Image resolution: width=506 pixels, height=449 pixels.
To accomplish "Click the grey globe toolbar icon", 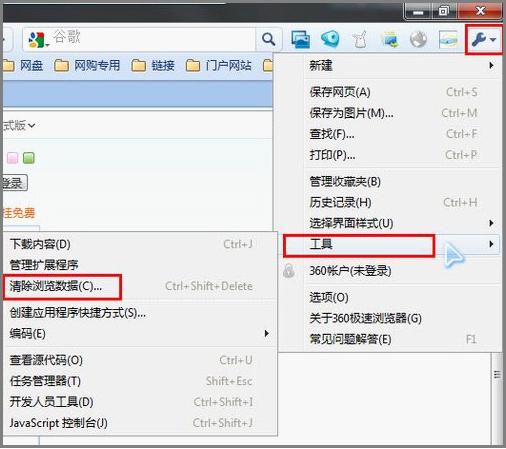I will tap(418, 39).
